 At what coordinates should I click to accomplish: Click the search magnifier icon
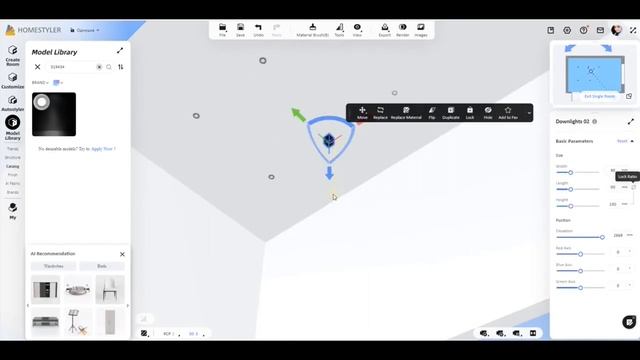[109, 67]
